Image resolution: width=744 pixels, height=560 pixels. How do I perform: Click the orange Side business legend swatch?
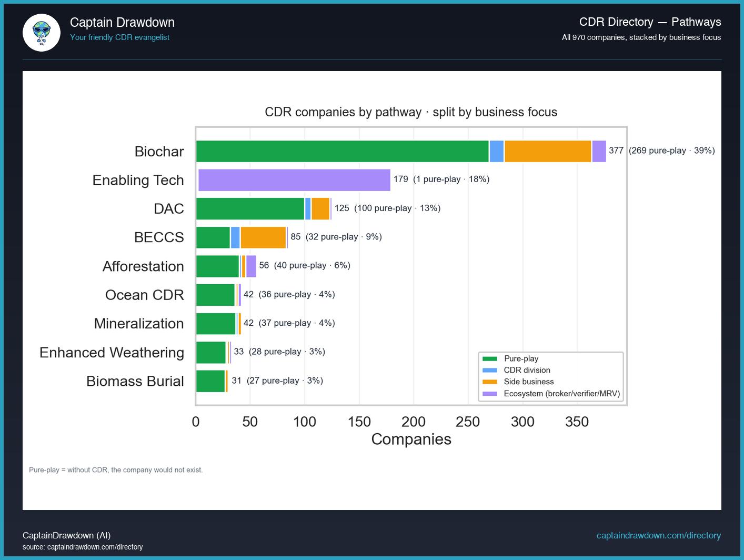point(489,382)
